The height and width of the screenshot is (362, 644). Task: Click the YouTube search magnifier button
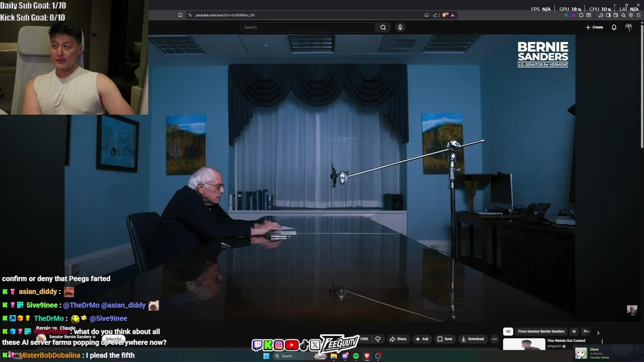point(383,27)
